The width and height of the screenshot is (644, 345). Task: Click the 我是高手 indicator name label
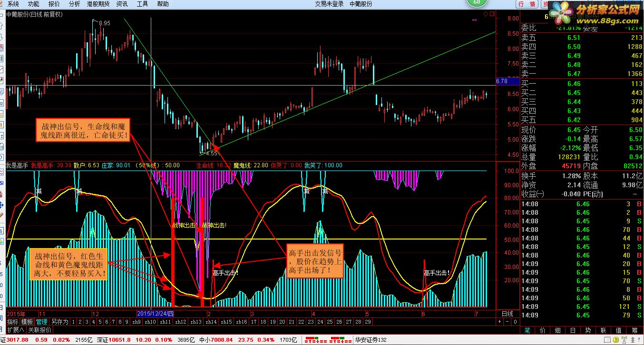17,165
